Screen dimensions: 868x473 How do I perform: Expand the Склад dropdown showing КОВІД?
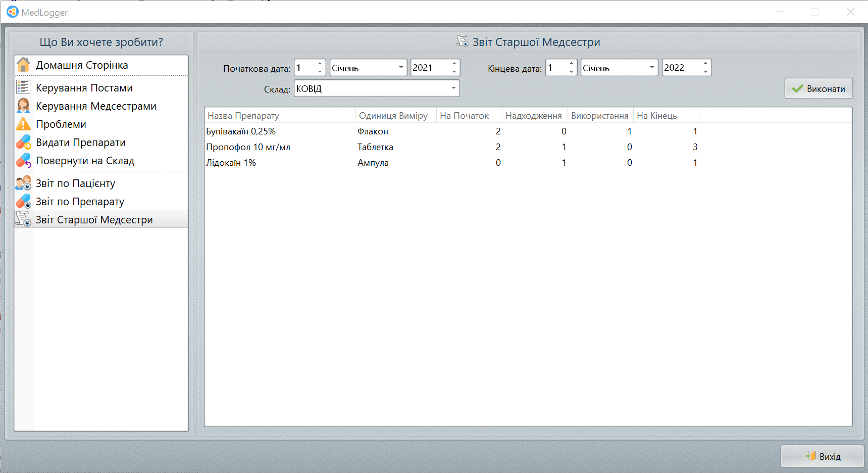[x=453, y=88]
